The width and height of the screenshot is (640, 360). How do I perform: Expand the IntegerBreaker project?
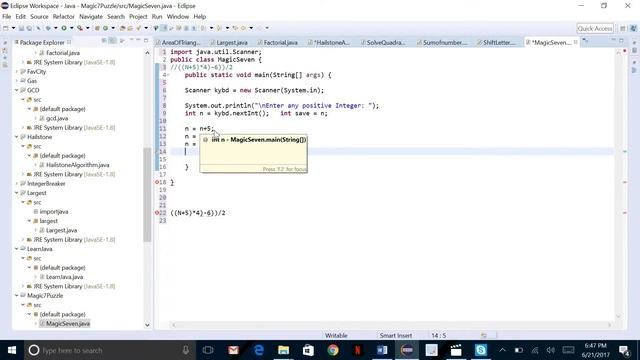(17, 183)
